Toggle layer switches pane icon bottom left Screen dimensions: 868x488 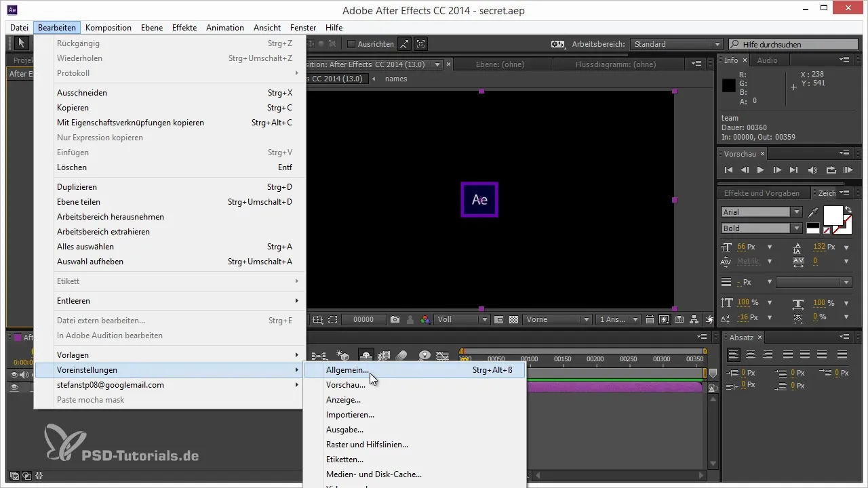14,476
